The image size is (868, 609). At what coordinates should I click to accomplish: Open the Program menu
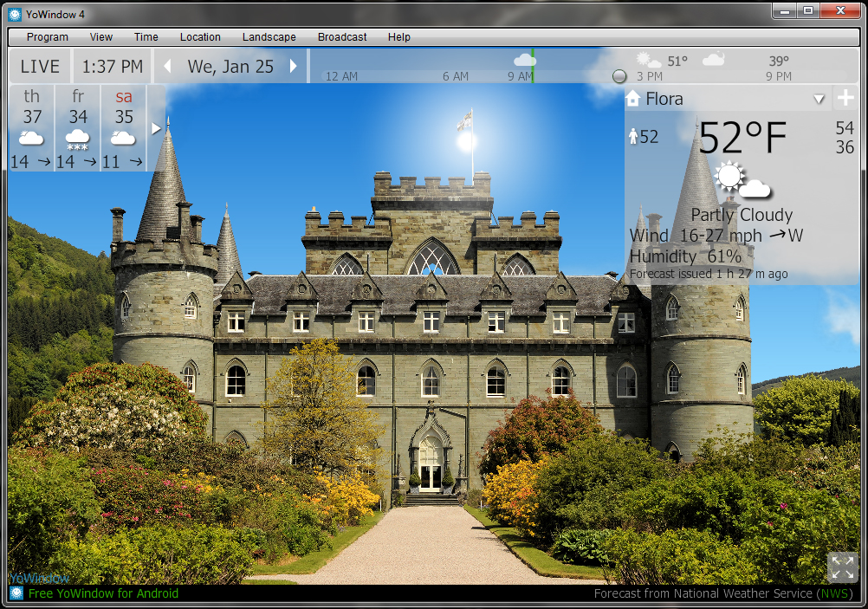[48, 37]
